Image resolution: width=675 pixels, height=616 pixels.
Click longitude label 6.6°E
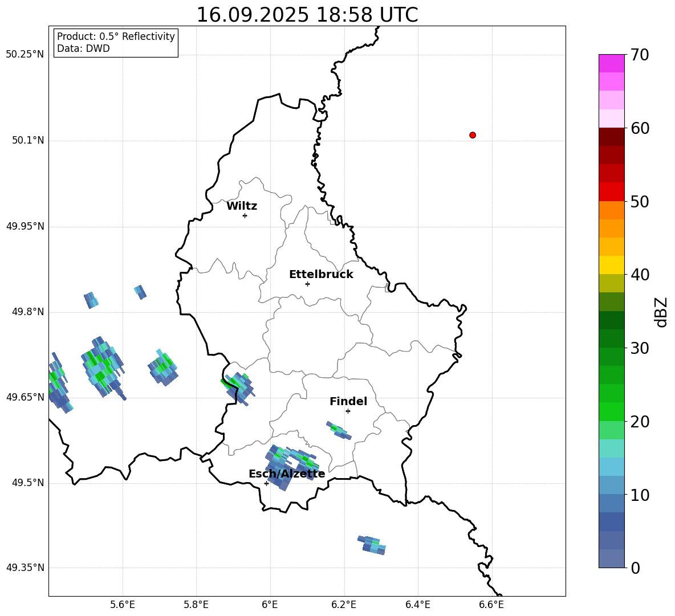point(491,605)
